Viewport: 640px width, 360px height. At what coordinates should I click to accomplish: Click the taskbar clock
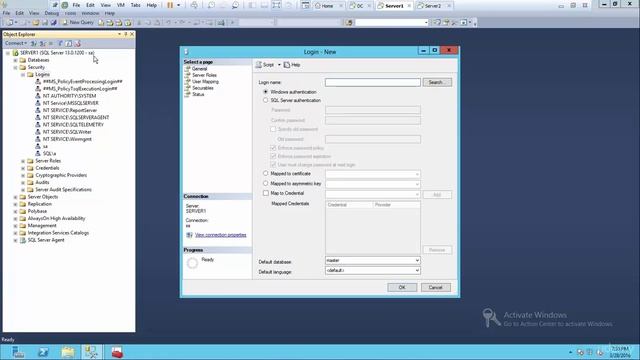(620, 352)
